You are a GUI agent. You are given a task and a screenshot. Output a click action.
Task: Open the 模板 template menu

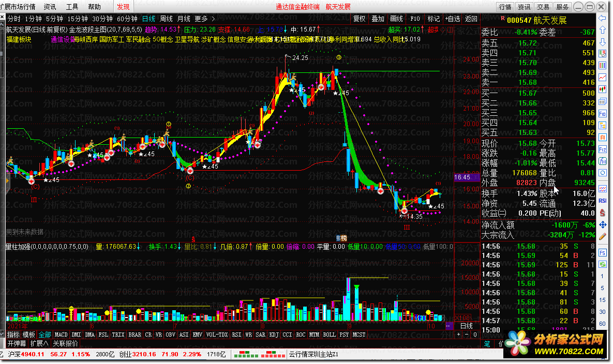coord(29,335)
